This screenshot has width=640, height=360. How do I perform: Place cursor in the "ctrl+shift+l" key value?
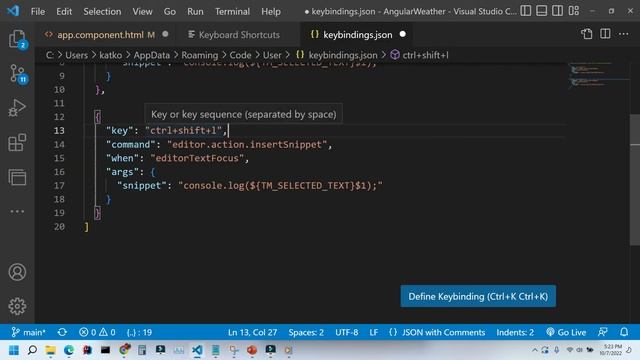click(183, 131)
